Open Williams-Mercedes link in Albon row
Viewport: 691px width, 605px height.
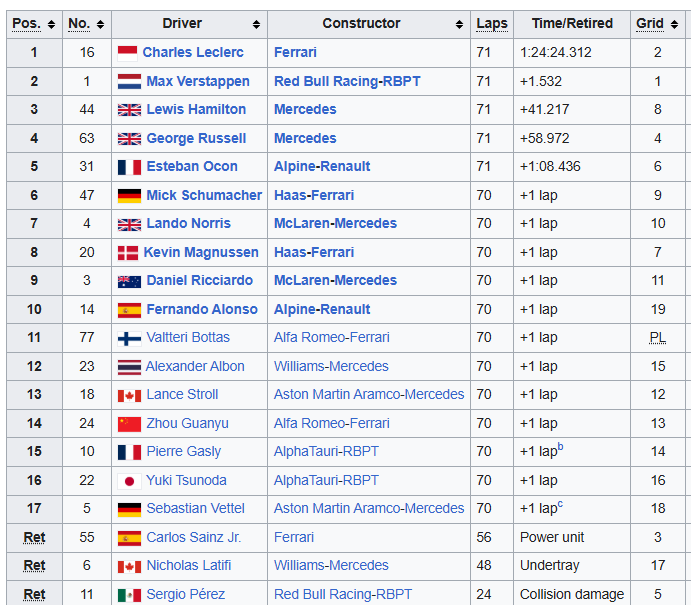[331, 367]
